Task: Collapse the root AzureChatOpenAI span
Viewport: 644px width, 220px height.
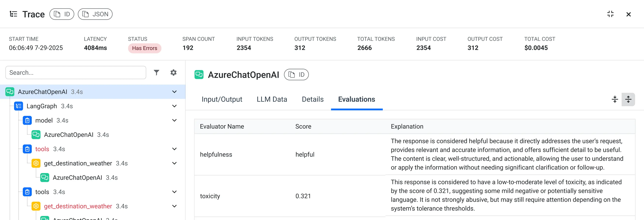Action: click(174, 92)
